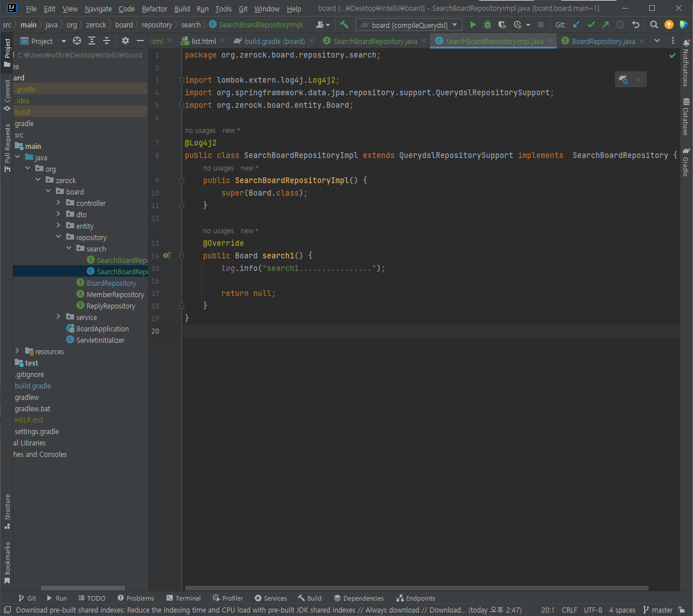Toggle the Commit tool window

pyautogui.click(x=7, y=95)
